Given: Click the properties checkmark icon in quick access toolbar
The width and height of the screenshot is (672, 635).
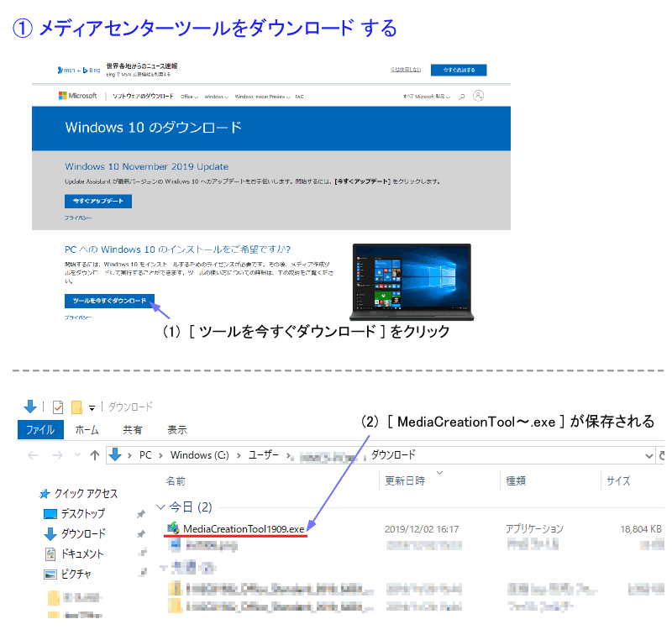Looking at the screenshot, I should pyautogui.click(x=58, y=407).
